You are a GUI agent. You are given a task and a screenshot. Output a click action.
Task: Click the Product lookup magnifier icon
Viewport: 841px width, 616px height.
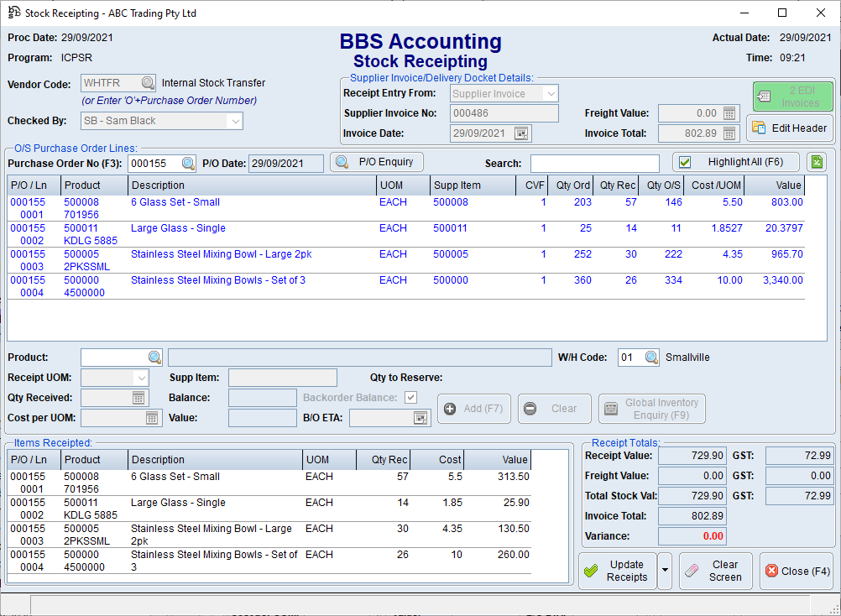pos(154,358)
